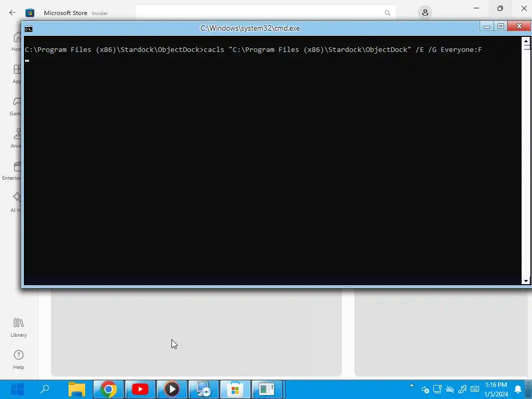Click the cmd.exe scrollbar down arrow

point(526,281)
